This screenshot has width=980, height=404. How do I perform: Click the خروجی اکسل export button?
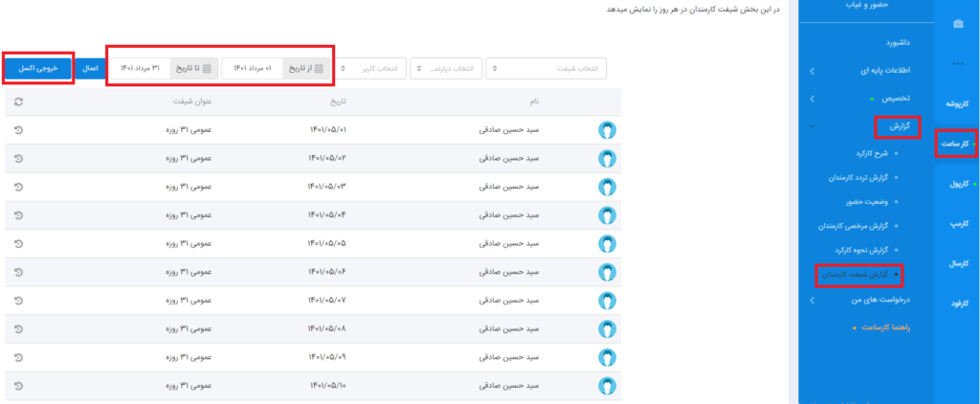coord(38,68)
